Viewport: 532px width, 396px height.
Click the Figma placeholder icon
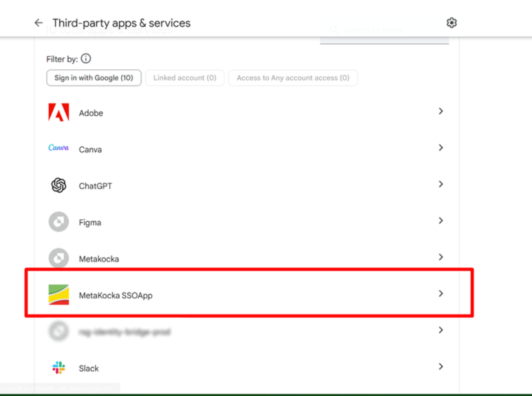coord(59,222)
